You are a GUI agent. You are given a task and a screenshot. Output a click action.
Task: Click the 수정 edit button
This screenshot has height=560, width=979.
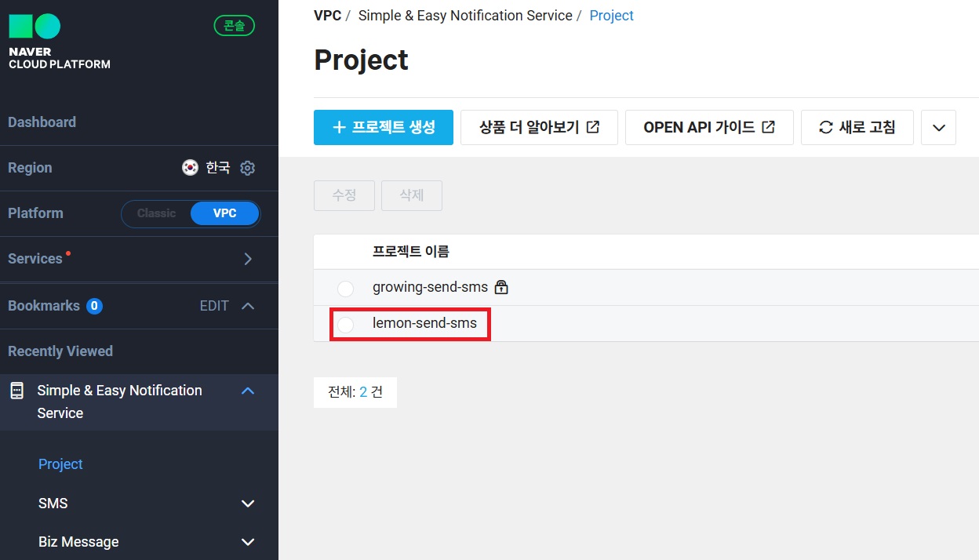(344, 195)
